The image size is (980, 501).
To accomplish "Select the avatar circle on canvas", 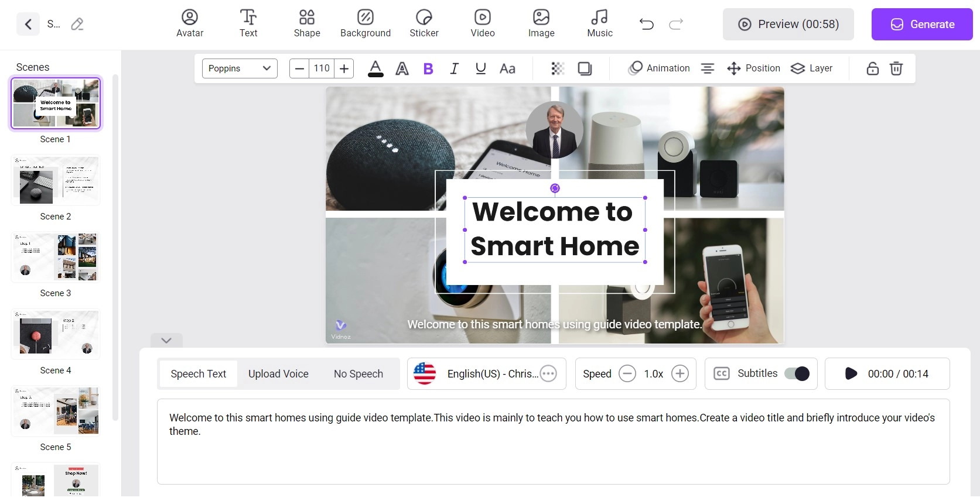I will (554, 130).
